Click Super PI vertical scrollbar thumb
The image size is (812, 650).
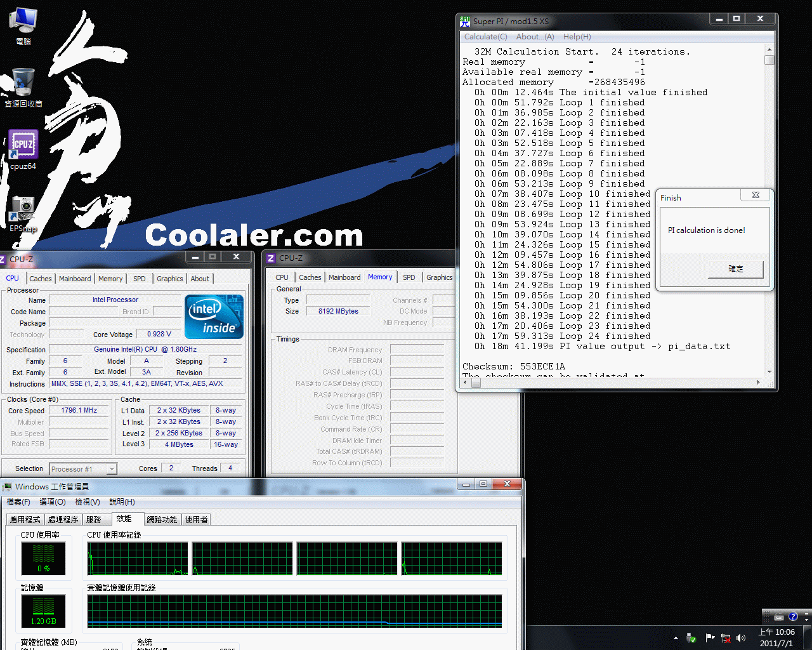click(x=769, y=60)
